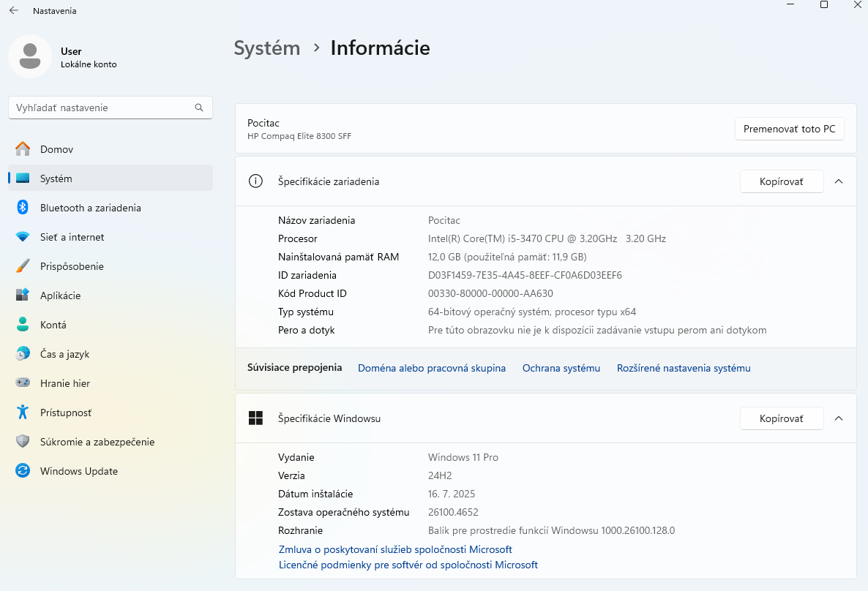Open Licenčné podmienky pre softvér link

(408, 565)
